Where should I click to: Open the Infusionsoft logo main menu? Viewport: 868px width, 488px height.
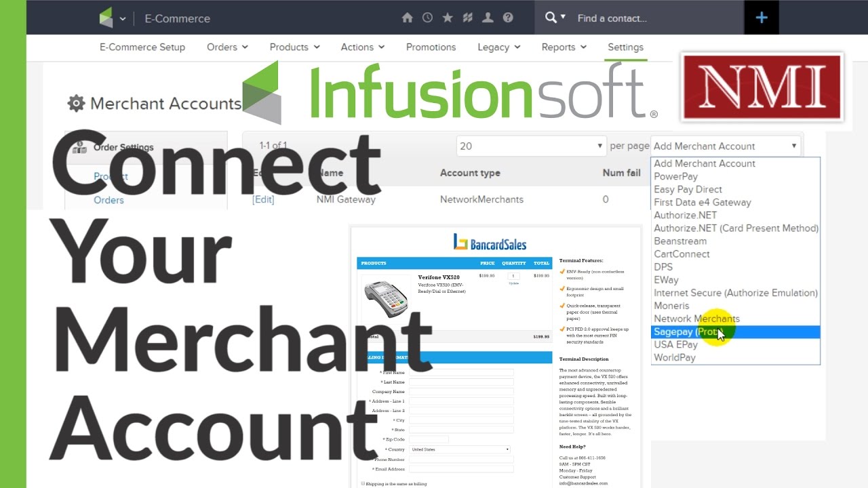[106, 18]
